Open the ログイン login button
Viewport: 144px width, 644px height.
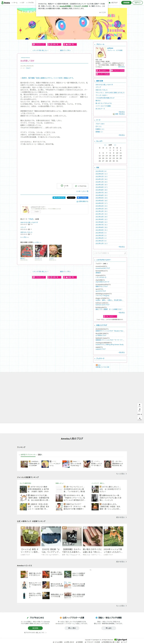[137, 3]
